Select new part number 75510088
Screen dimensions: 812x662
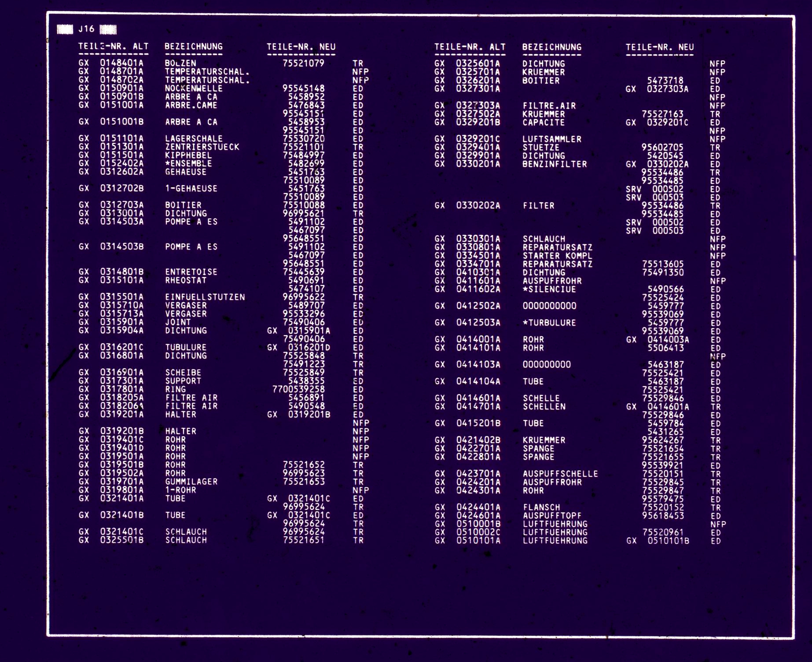303,205
